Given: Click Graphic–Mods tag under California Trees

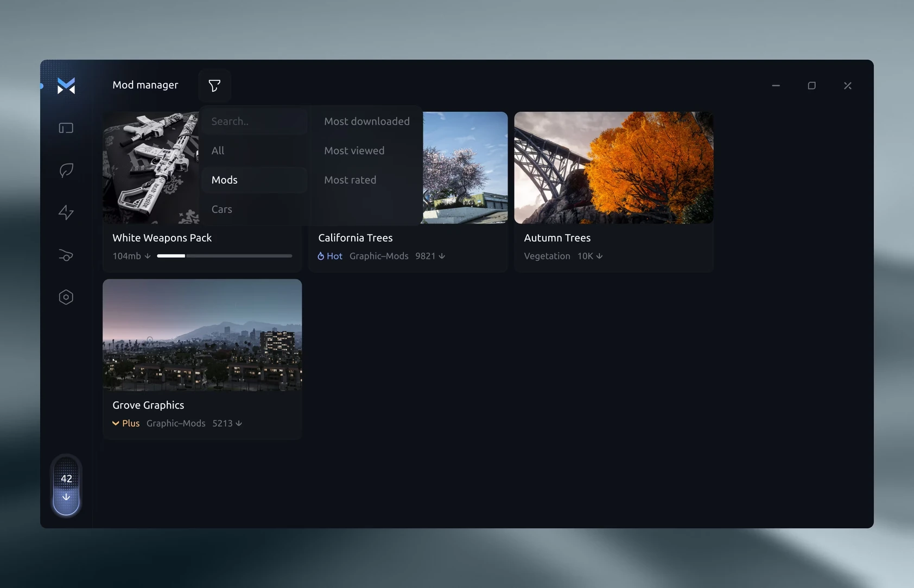Looking at the screenshot, I should click(x=379, y=256).
